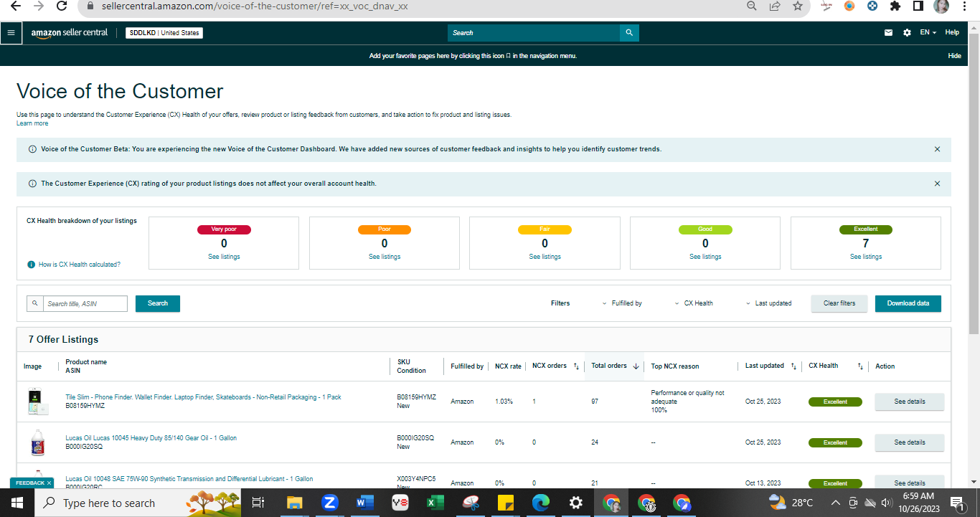The image size is (980, 517).
Task: Dismiss the Voice of the Customer Beta notice
Action: [x=937, y=149]
